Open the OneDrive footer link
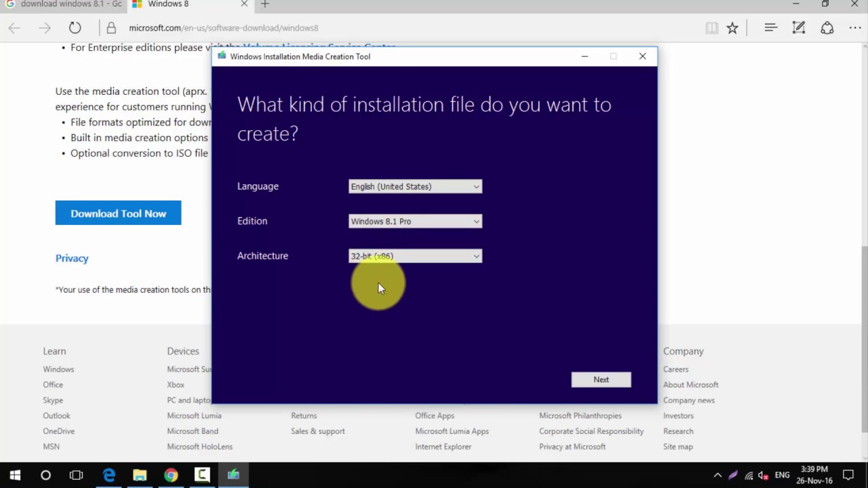Viewport: 868px width, 488px height. click(58, 431)
